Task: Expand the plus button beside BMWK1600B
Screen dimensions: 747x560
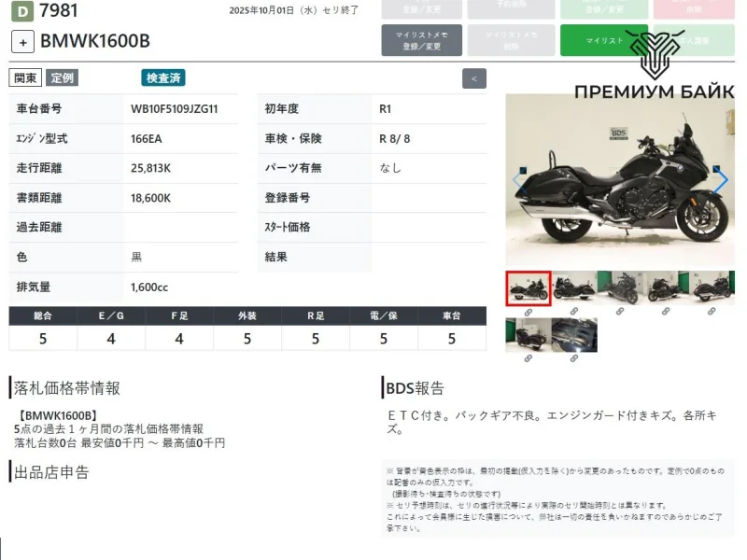Action: [23, 42]
